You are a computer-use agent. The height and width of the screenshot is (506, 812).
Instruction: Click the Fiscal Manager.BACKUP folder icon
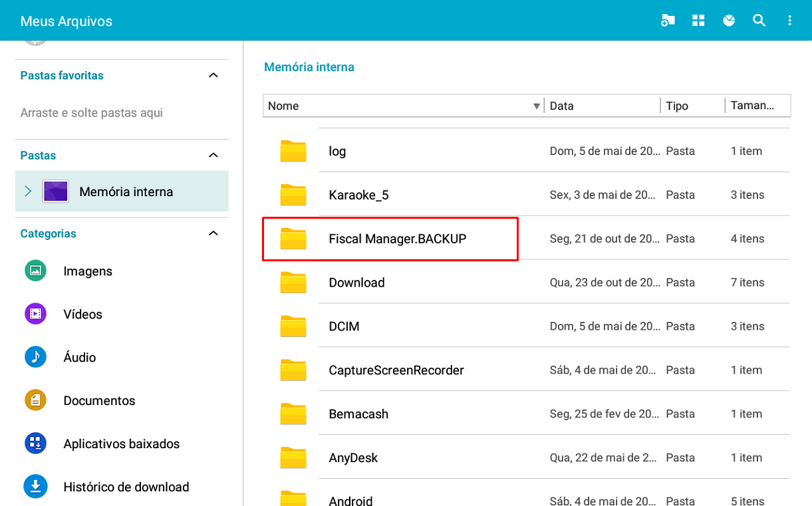tap(293, 239)
